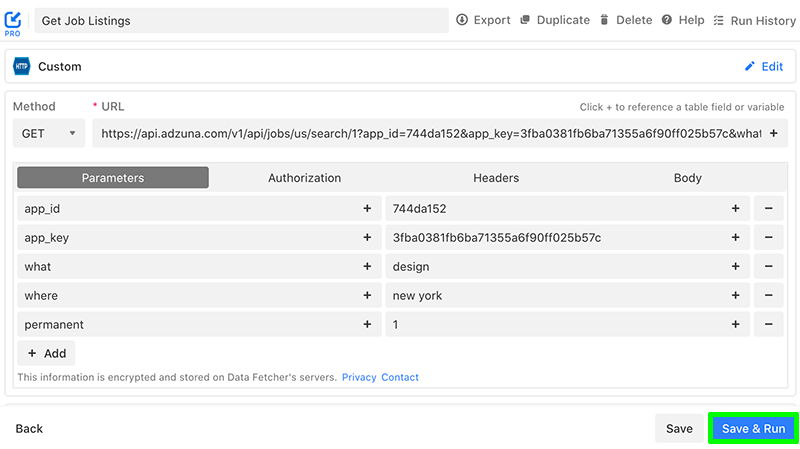Click plus in 'what' name field
This screenshot has height=449, width=800.
coord(367,266)
